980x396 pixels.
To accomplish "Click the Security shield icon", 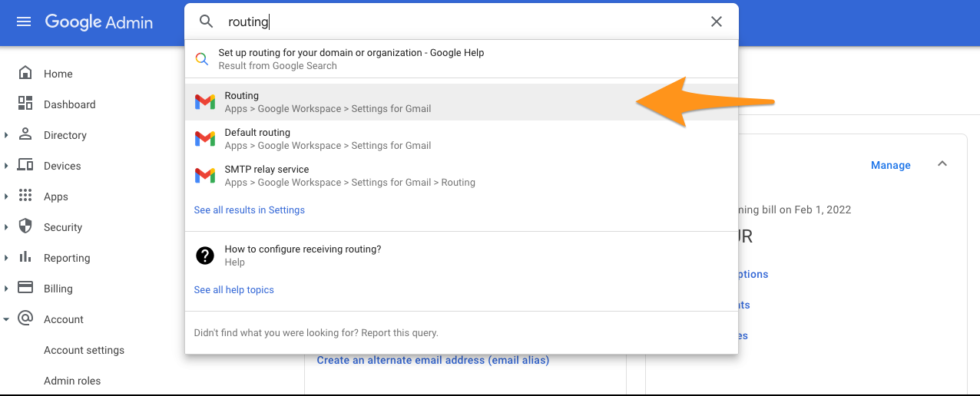I will [25, 226].
